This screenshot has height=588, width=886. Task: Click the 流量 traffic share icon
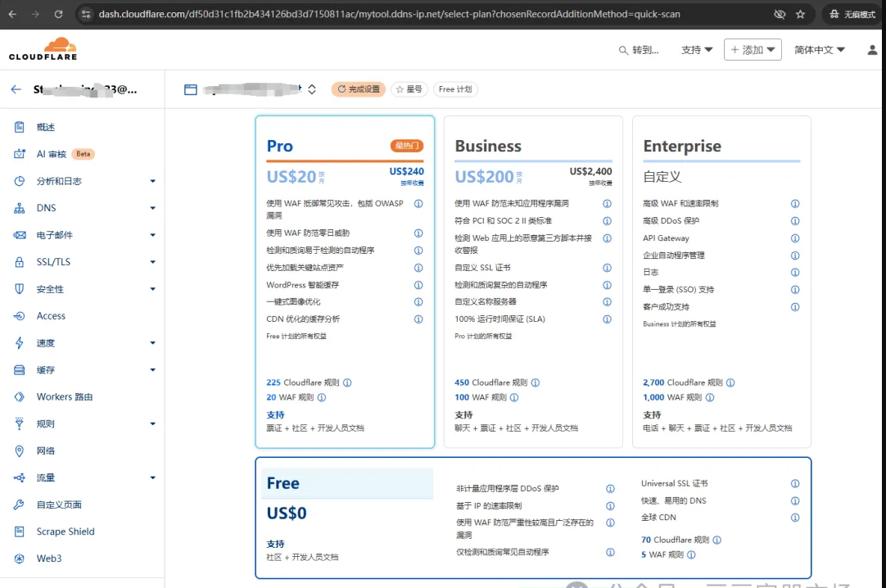click(19, 478)
